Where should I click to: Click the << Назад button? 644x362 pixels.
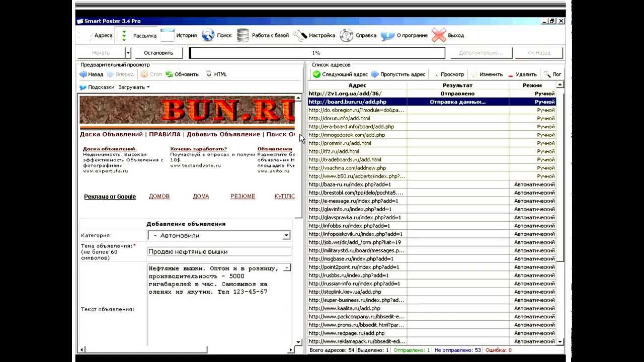tap(538, 53)
